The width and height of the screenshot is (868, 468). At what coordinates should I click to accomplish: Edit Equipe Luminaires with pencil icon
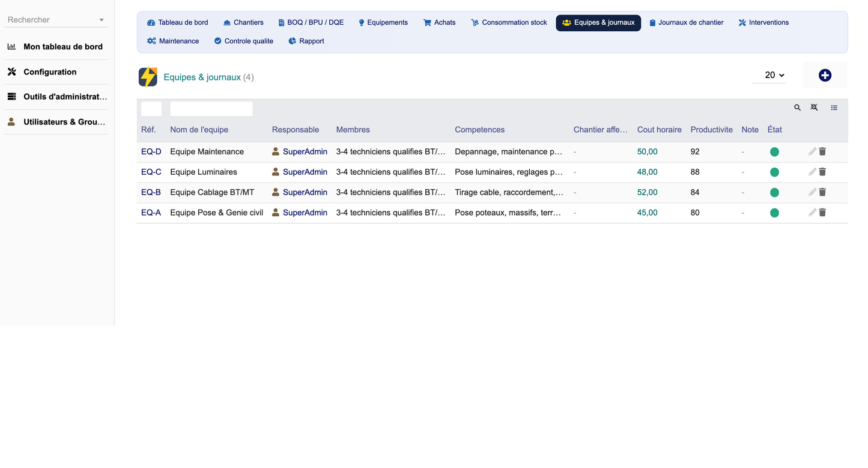[812, 172]
